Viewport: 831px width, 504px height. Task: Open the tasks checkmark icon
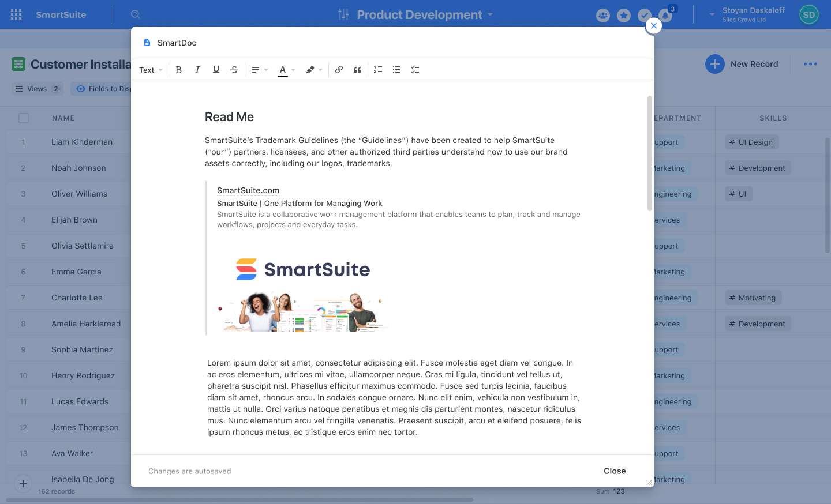click(645, 16)
